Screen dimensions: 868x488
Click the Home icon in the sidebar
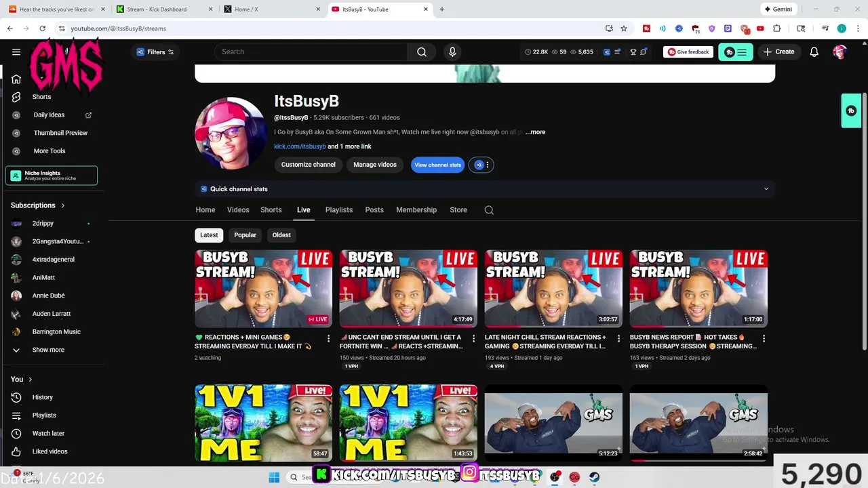click(16, 79)
